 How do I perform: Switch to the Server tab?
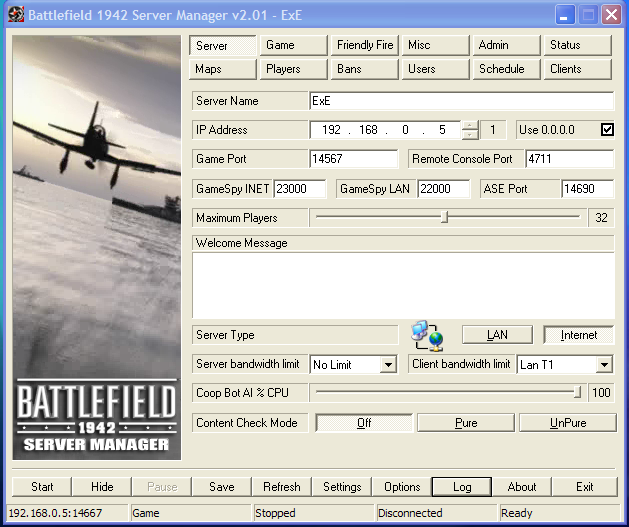coord(223,45)
